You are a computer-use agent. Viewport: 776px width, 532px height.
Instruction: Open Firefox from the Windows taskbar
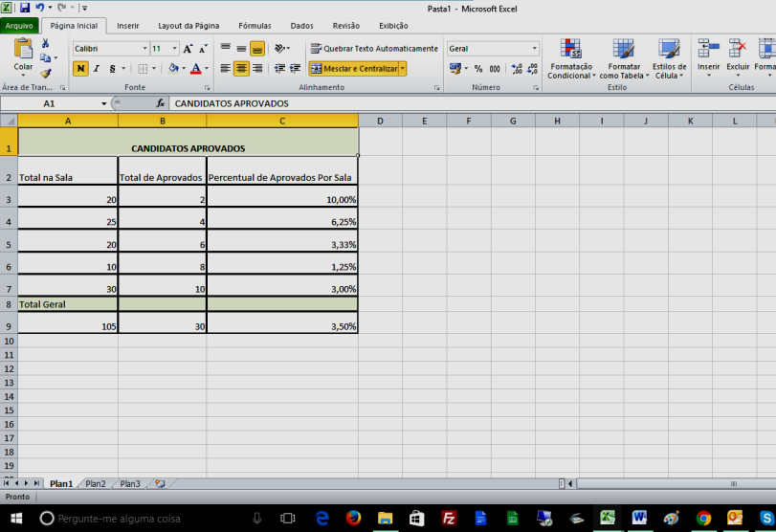click(353, 518)
